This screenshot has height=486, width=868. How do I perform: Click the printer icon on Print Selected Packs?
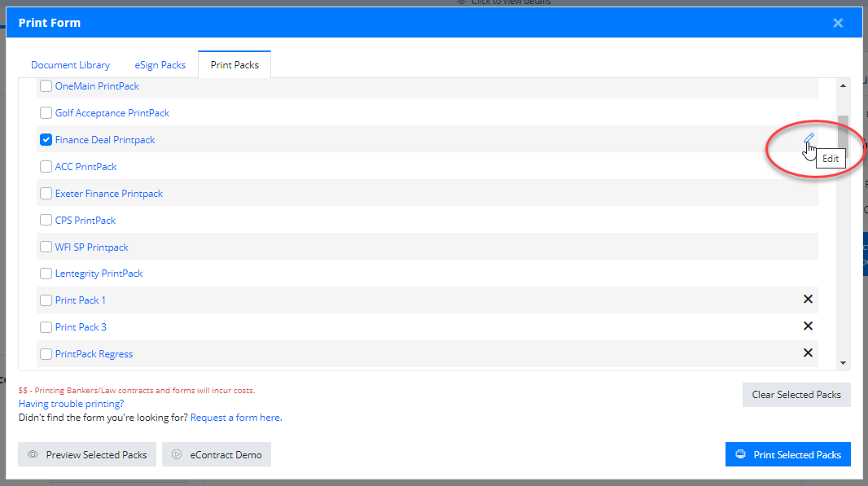741,454
